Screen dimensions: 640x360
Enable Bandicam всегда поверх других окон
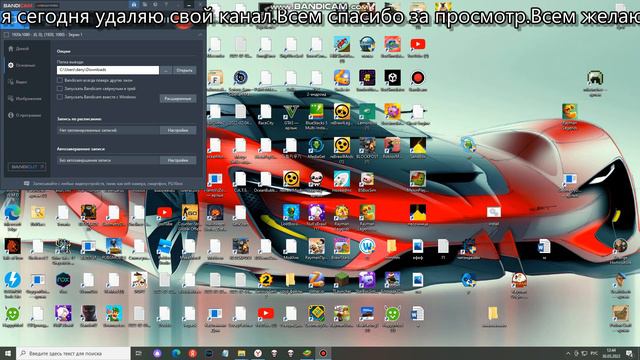60,80
